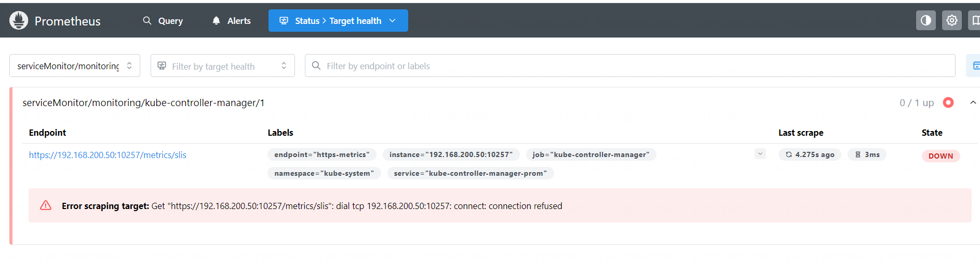Open the settings gear icon

pos(951,20)
